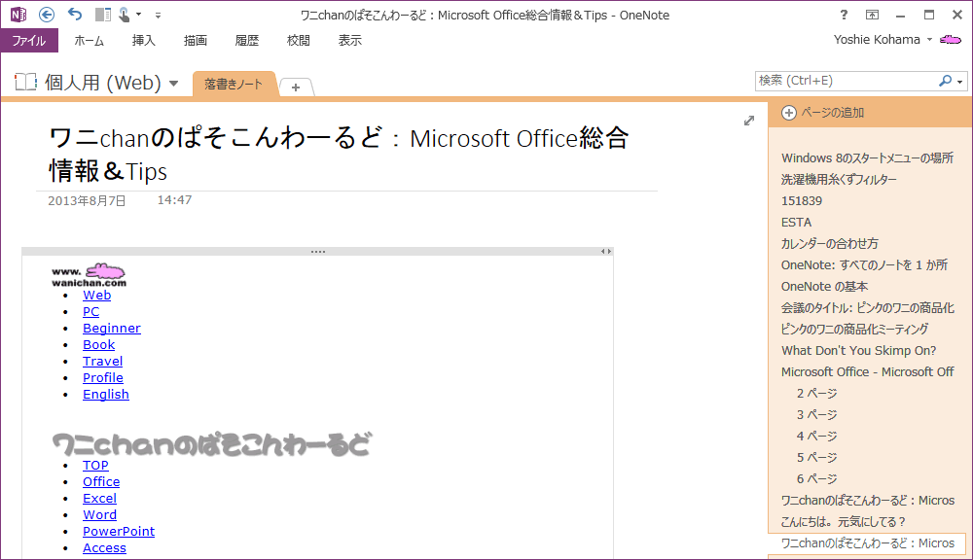Image resolution: width=973 pixels, height=560 pixels.
Task: Click the full page view expand arrow
Action: [x=749, y=121]
